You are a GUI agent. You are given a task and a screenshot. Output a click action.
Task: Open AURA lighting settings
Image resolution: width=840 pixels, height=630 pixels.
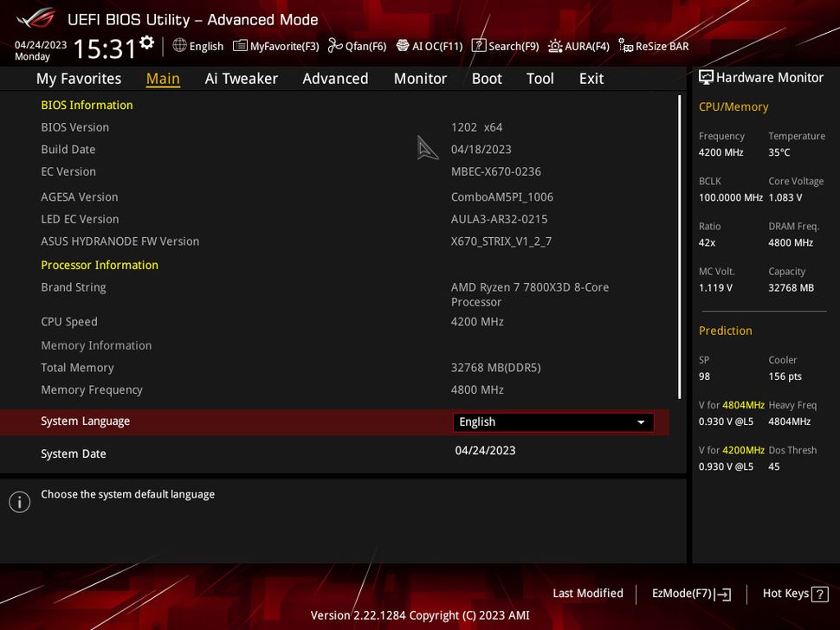(578, 46)
